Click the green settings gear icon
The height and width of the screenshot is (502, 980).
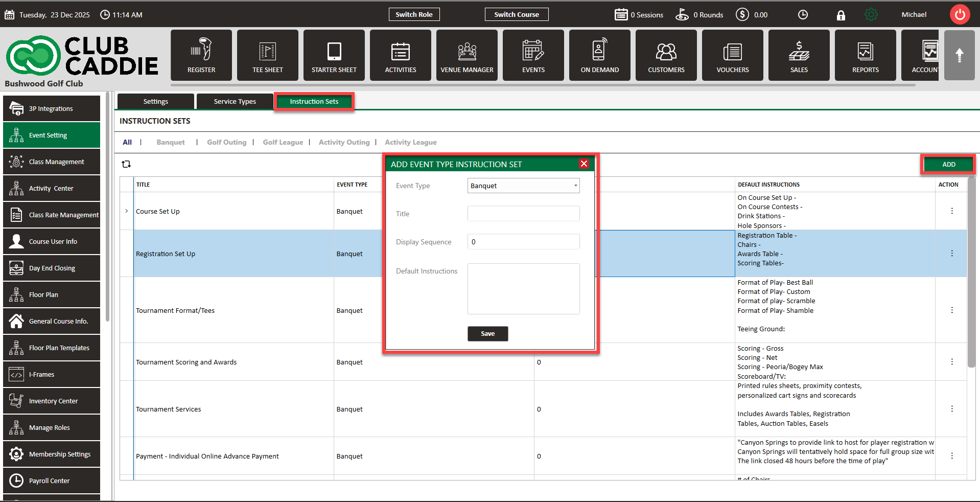[x=871, y=15]
